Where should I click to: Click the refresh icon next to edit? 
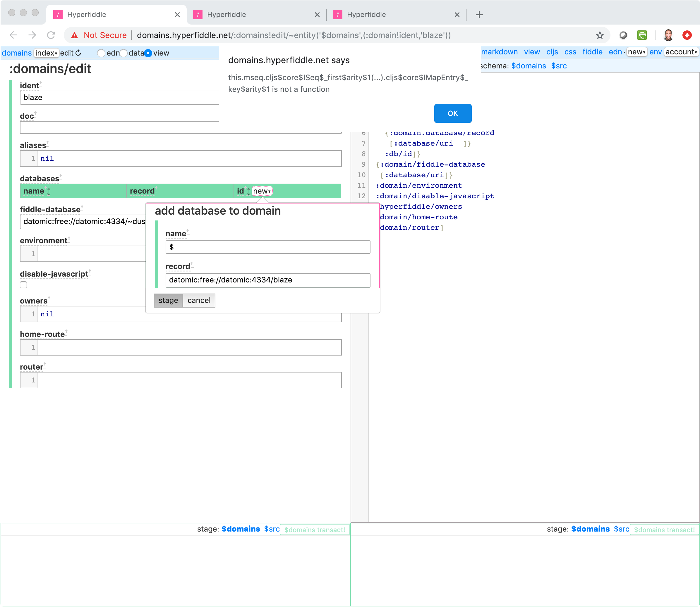[x=78, y=53]
